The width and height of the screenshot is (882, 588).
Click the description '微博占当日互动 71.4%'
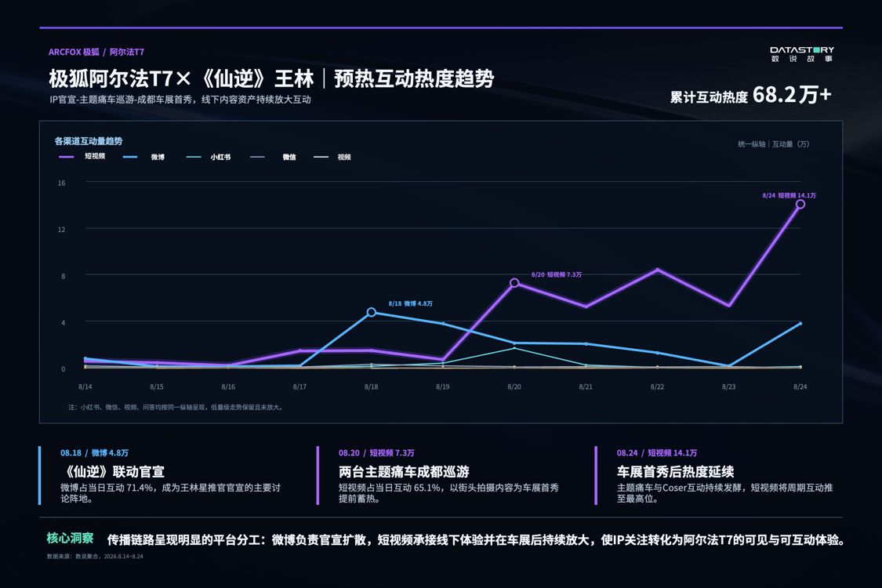(170, 493)
